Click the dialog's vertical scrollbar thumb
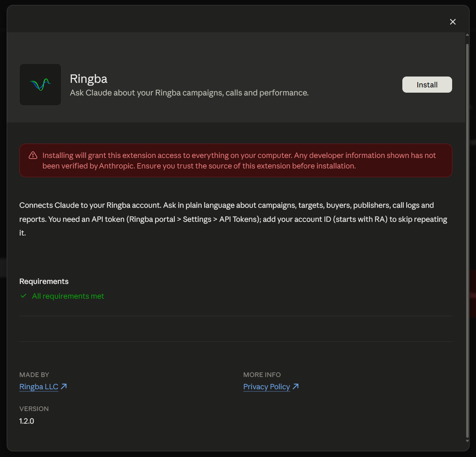This screenshot has width=476, height=457. coord(467,241)
